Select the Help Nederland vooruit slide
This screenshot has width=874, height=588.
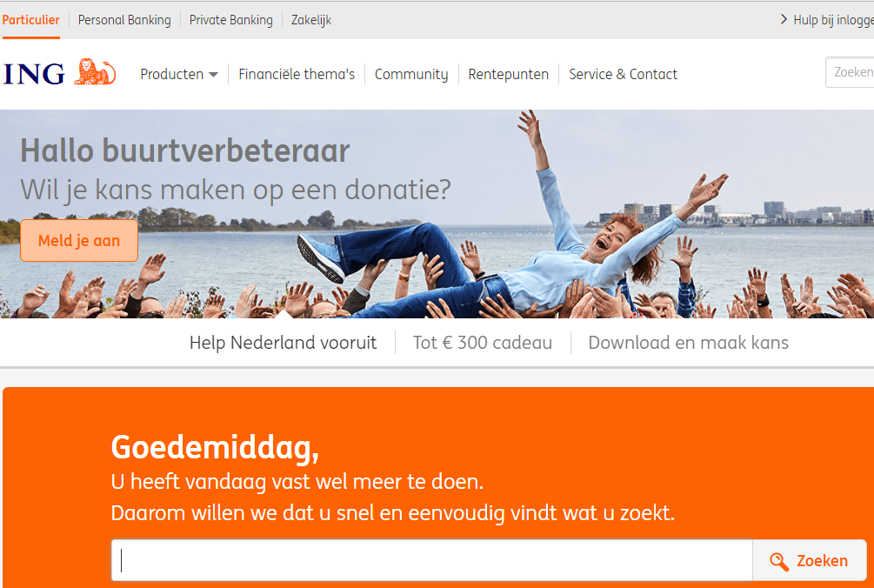tap(284, 342)
